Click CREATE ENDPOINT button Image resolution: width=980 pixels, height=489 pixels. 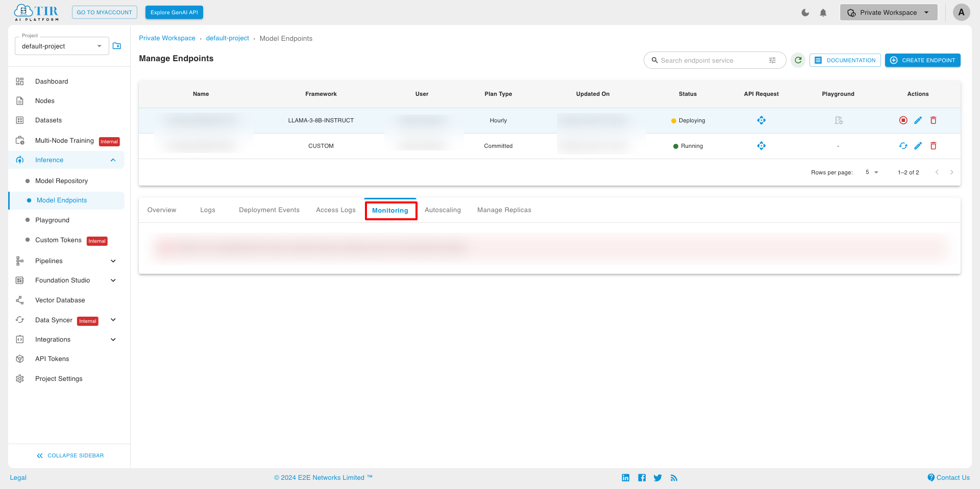click(x=923, y=60)
